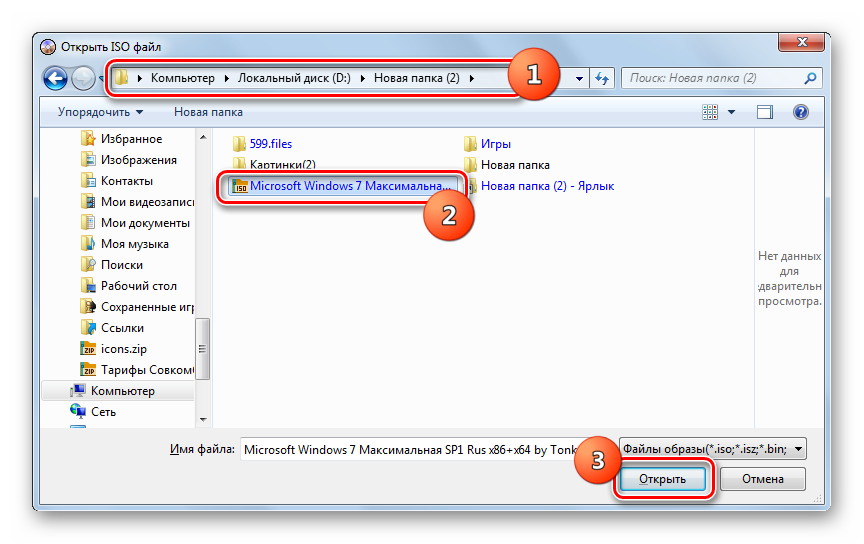Open the view options dropdown arrow

point(731,112)
